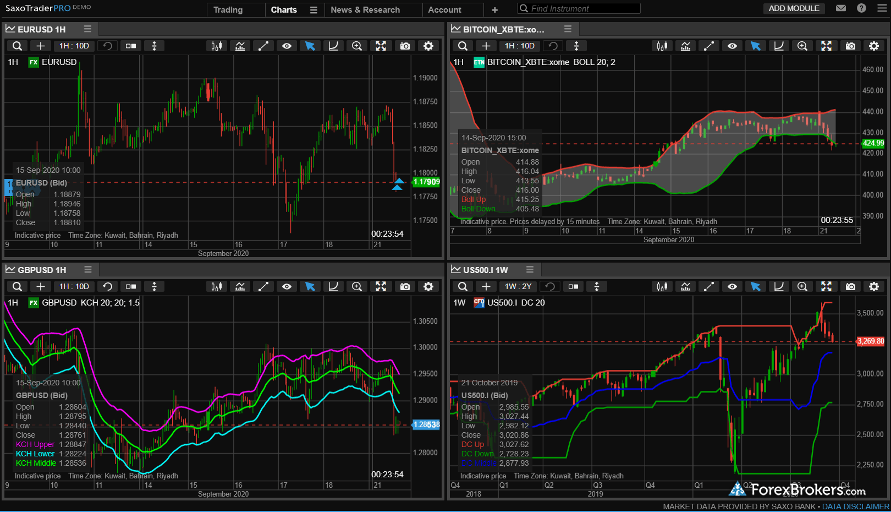Click US500.I red price label 3,269.80
The image size is (891, 512).
(x=871, y=342)
